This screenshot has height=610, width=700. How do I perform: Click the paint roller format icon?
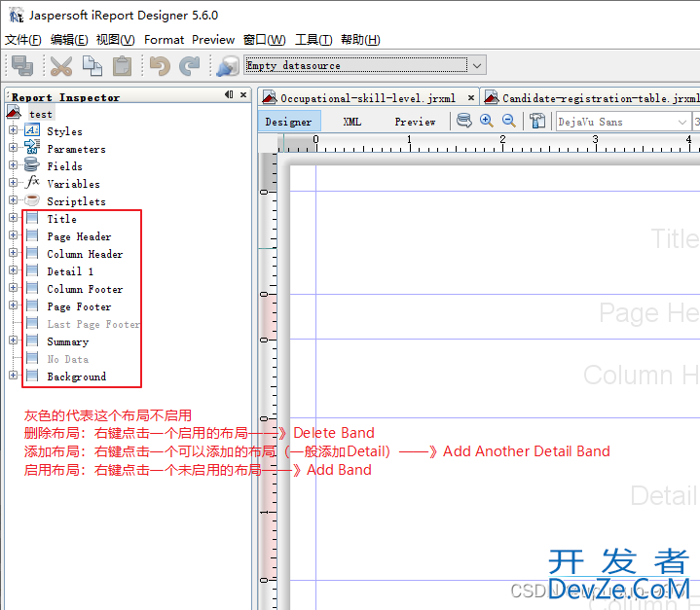[x=537, y=121]
